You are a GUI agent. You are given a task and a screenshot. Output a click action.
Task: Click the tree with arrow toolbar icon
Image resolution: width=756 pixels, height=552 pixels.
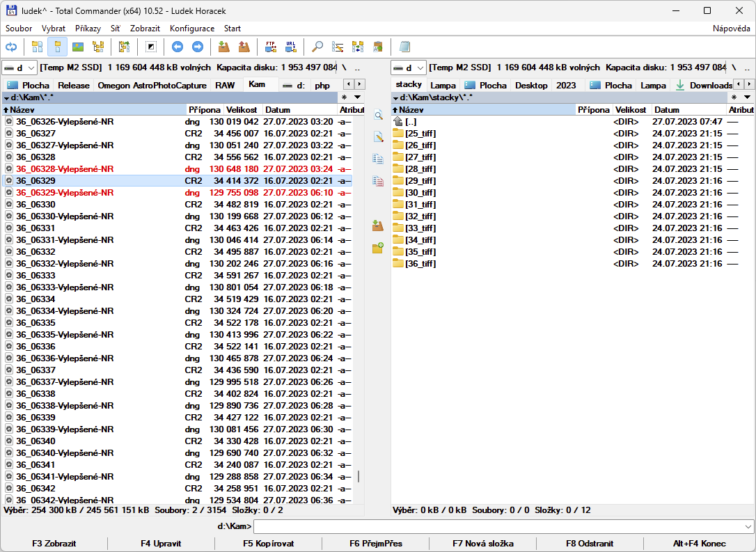(125, 47)
